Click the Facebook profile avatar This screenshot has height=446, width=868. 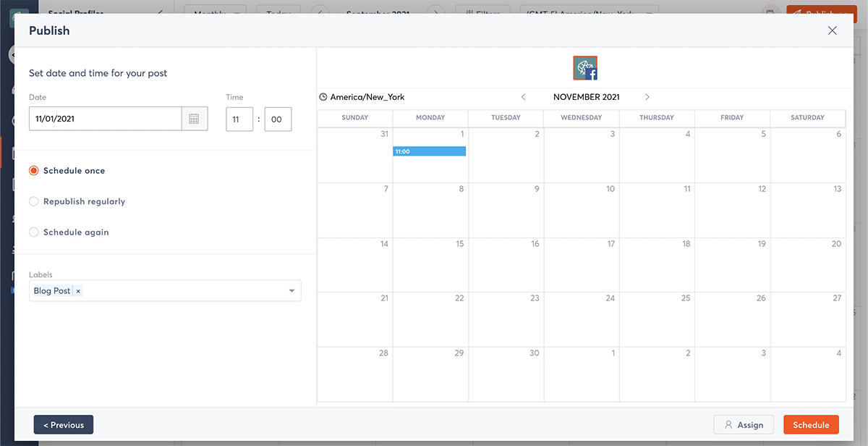point(585,68)
